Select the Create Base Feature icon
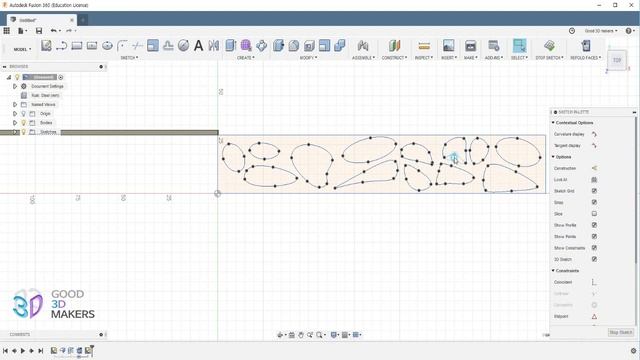The height and width of the screenshot is (360, 640). [262, 45]
